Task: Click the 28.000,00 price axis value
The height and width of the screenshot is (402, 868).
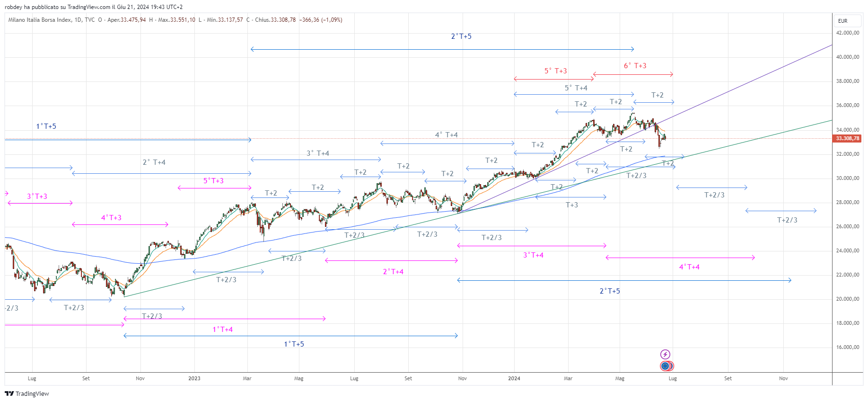Action: (x=848, y=202)
